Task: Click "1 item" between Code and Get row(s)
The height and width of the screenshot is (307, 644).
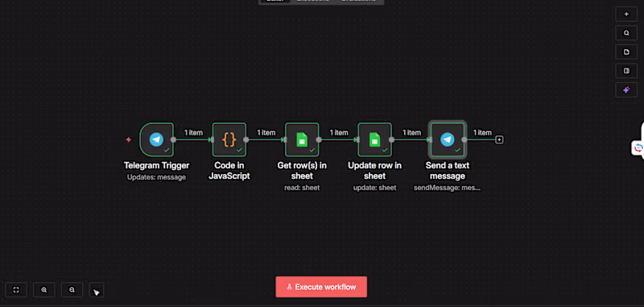Action: (x=266, y=133)
